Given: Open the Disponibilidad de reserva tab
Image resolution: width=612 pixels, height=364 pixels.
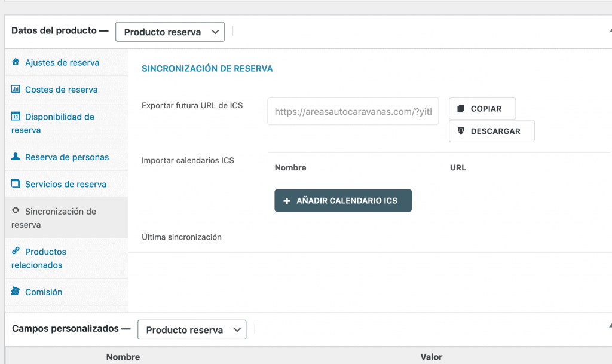Looking at the screenshot, I should pyautogui.click(x=66, y=123).
